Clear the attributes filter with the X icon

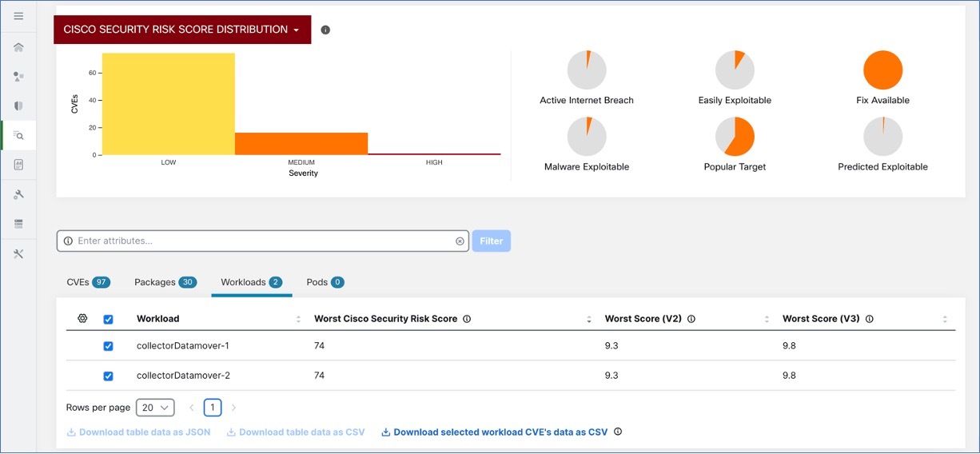coord(460,241)
